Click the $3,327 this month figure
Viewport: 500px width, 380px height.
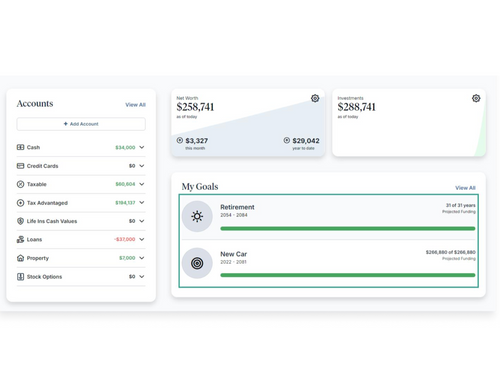click(197, 141)
